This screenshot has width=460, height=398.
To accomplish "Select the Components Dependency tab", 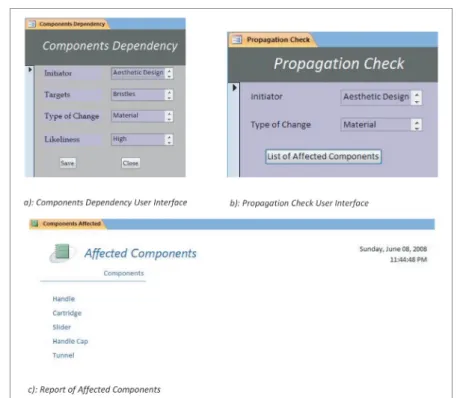I will [67, 24].
